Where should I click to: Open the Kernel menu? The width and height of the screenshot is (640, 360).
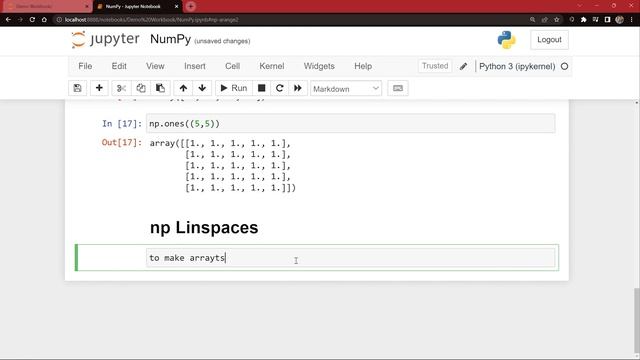pos(272,66)
